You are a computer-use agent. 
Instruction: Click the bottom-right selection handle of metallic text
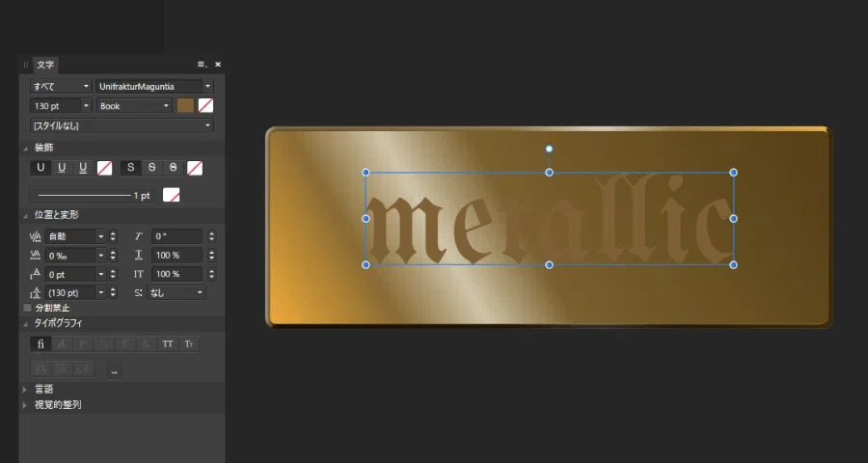pos(734,264)
